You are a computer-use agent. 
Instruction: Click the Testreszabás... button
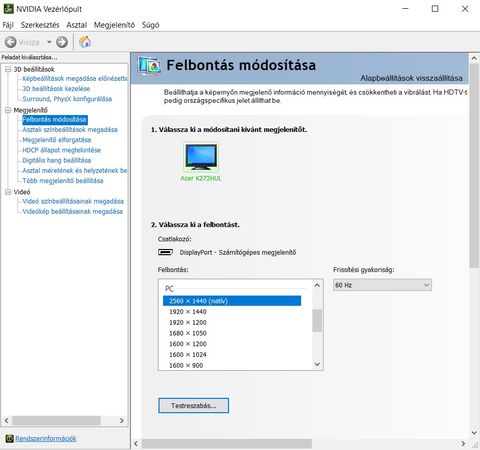(x=193, y=406)
